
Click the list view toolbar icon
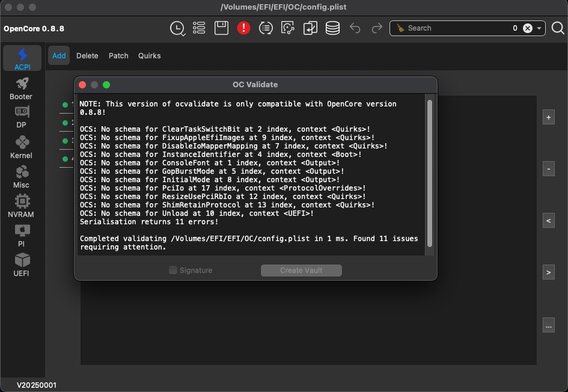pyautogui.click(x=199, y=28)
